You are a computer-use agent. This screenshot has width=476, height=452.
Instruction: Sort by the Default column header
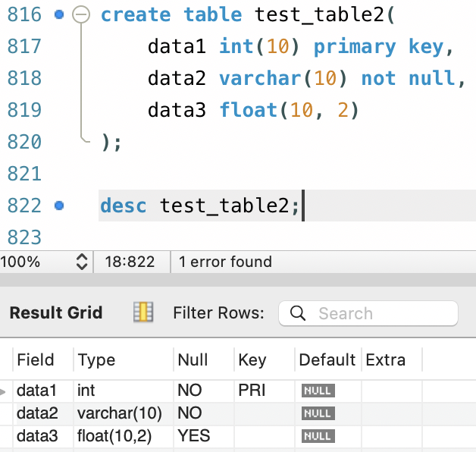click(x=328, y=360)
